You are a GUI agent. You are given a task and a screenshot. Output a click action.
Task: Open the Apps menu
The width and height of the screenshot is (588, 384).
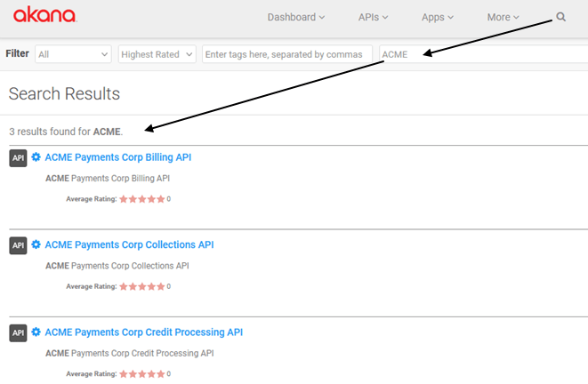(x=438, y=17)
